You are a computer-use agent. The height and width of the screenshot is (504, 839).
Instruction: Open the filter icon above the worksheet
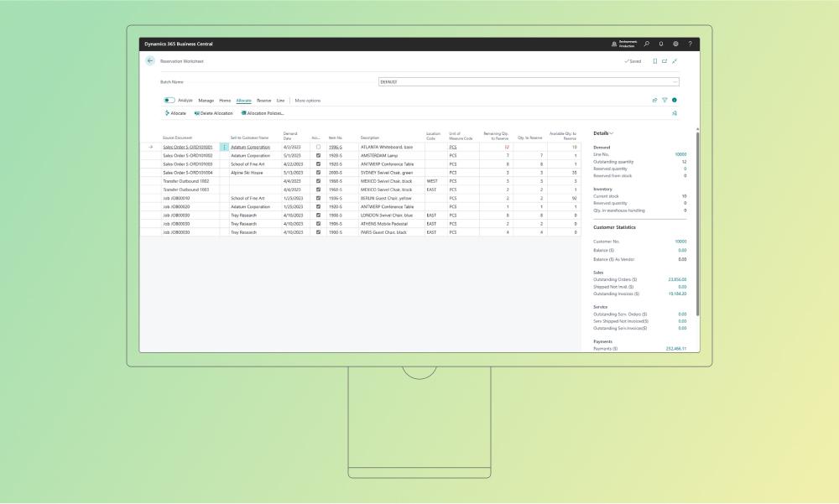(665, 100)
